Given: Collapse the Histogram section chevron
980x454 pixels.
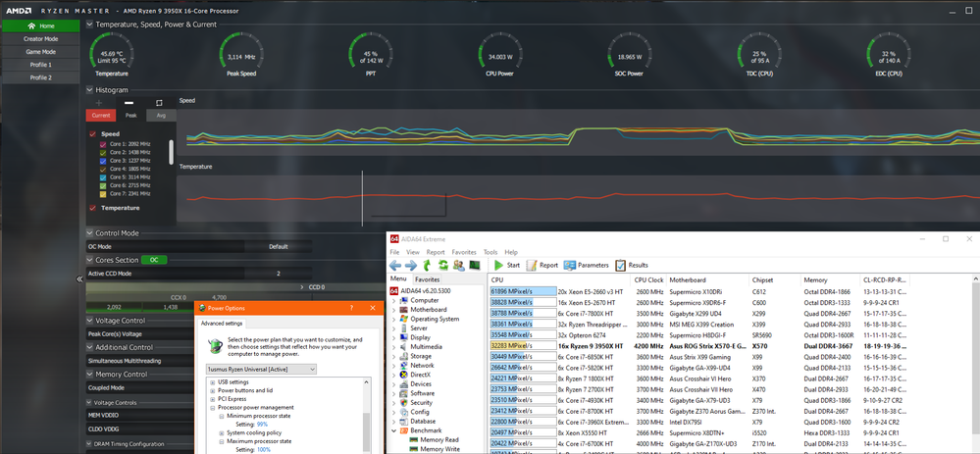Looking at the screenshot, I should tap(90, 90).
